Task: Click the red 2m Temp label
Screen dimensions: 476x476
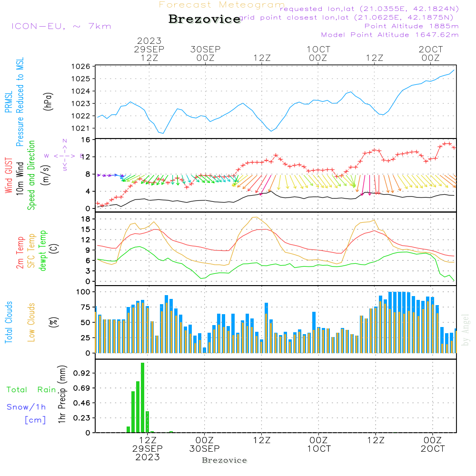Action: (x=20, y=253)
